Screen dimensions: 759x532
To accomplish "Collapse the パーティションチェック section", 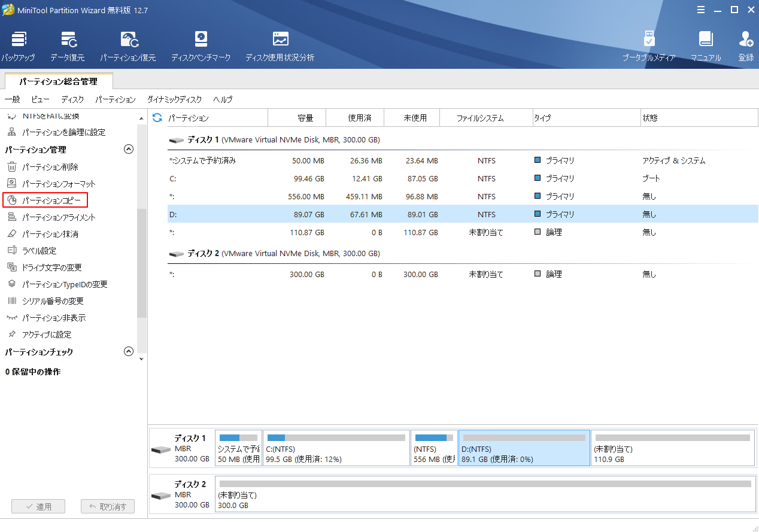I will click(128, 352).
